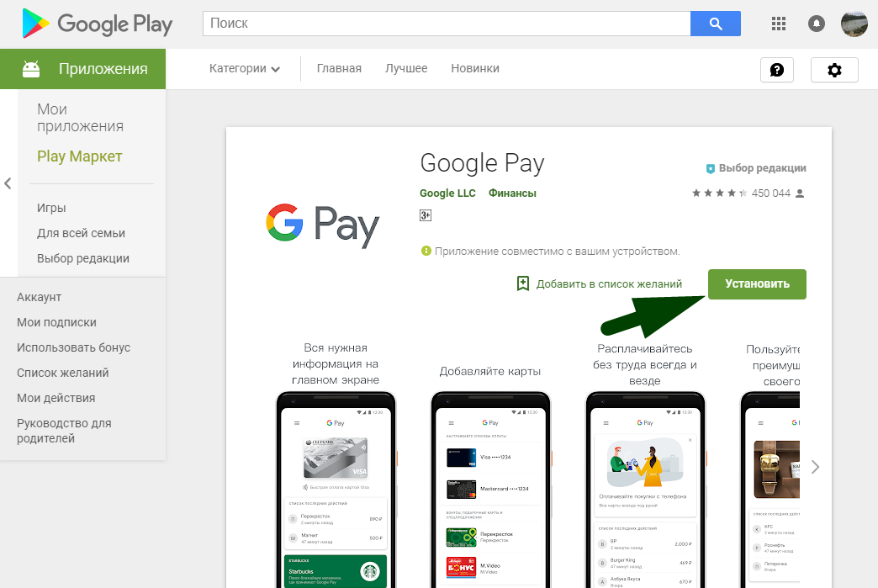This screenshot has width=878, height=588.
Task: Click the help question mark icon
Action: [776, 70]
